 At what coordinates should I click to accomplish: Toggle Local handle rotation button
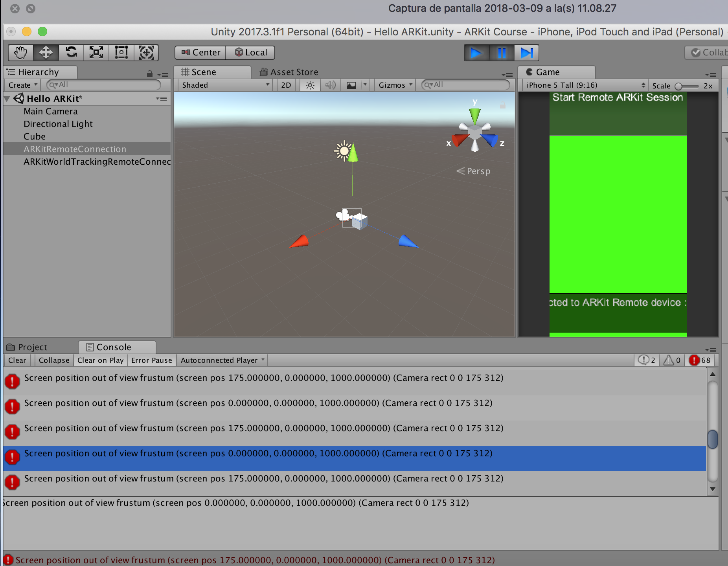250,53
